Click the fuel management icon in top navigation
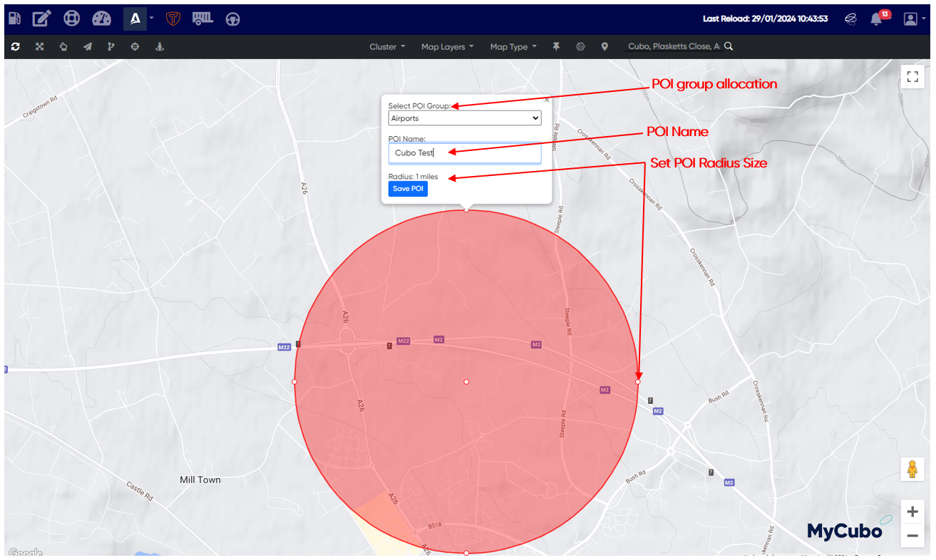936x560 pixels. (x=14, y=18)
